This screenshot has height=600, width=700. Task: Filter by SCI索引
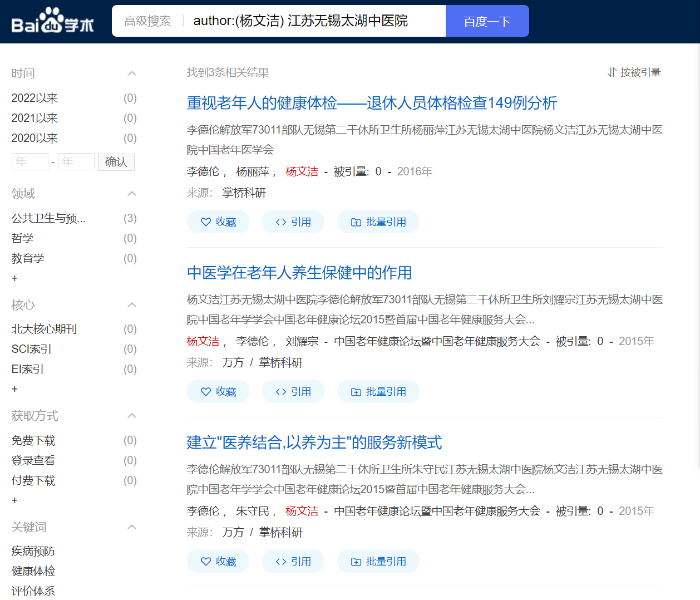(31, 349)
